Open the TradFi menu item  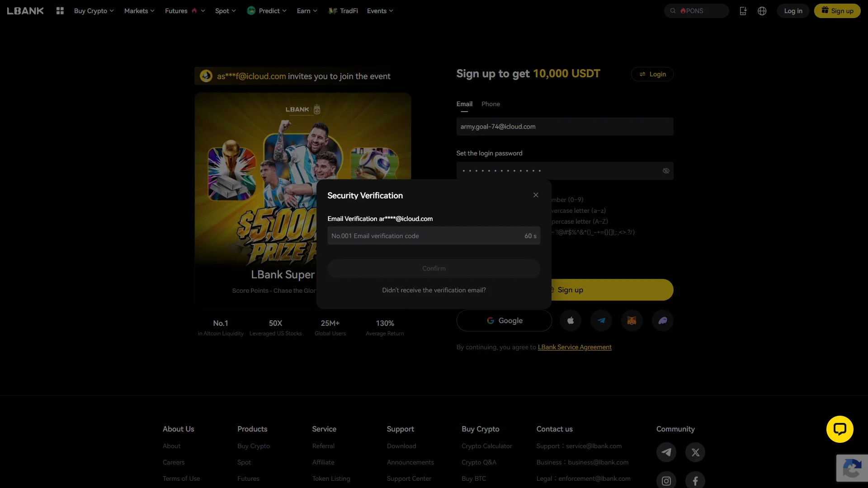click(x=343, y=11)
